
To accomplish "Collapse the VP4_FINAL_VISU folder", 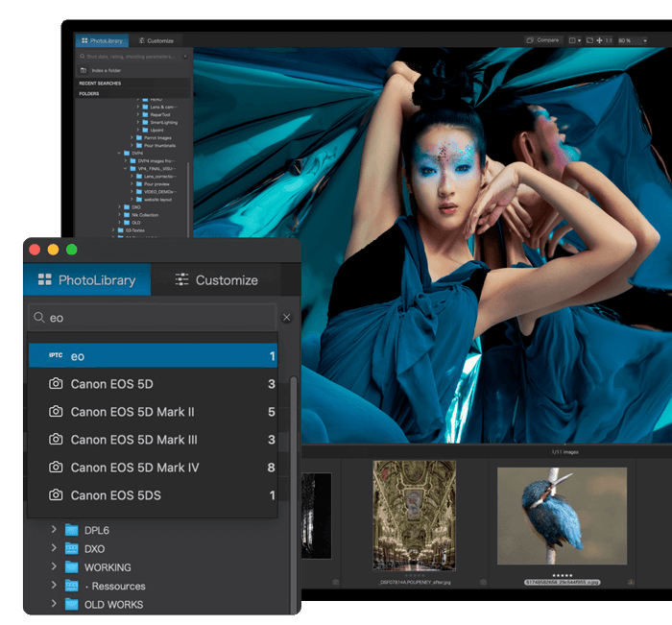I will coord(126,168).
